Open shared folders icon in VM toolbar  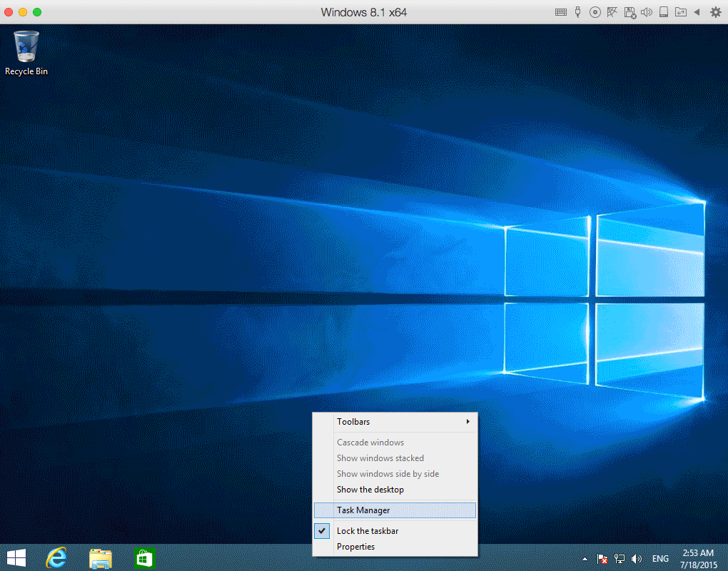pos(680,12)
